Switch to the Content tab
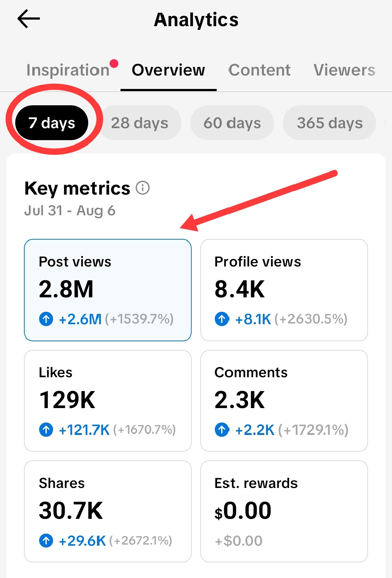Image resolution: width=392 pixels, height=578 pixels. [260, 70]
